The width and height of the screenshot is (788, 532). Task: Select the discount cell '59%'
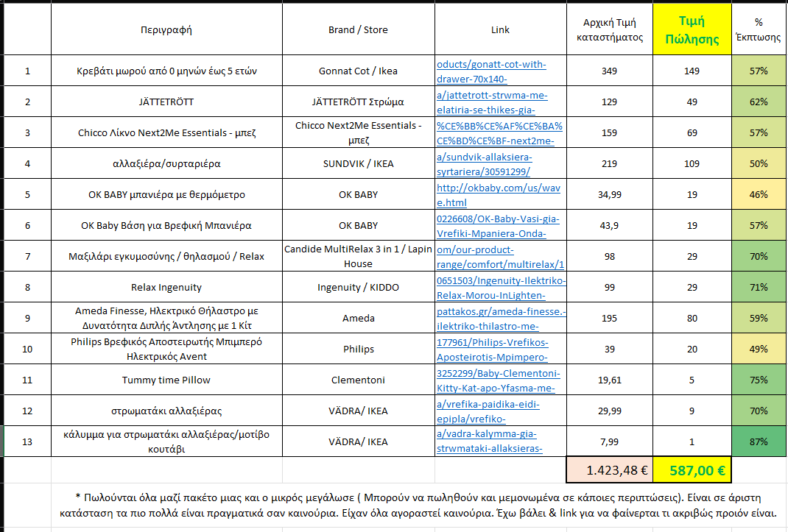pos(759,318)
